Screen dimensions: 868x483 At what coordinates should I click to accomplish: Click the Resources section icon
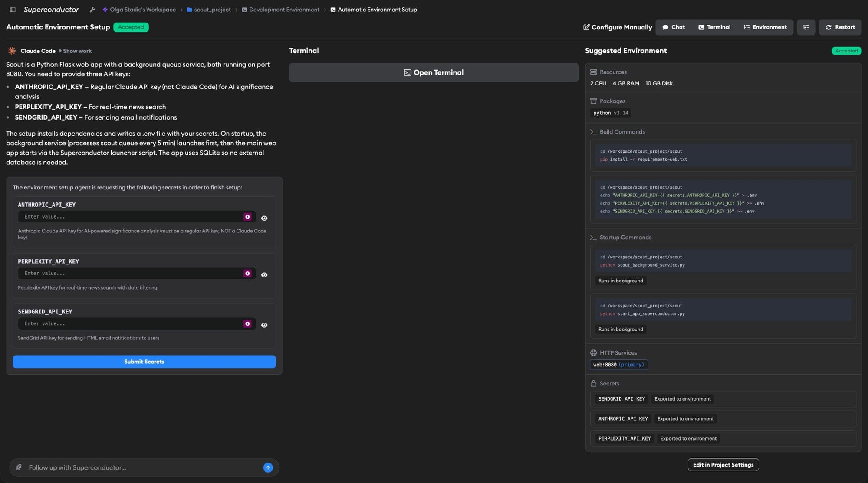click(x=593, y=72)
